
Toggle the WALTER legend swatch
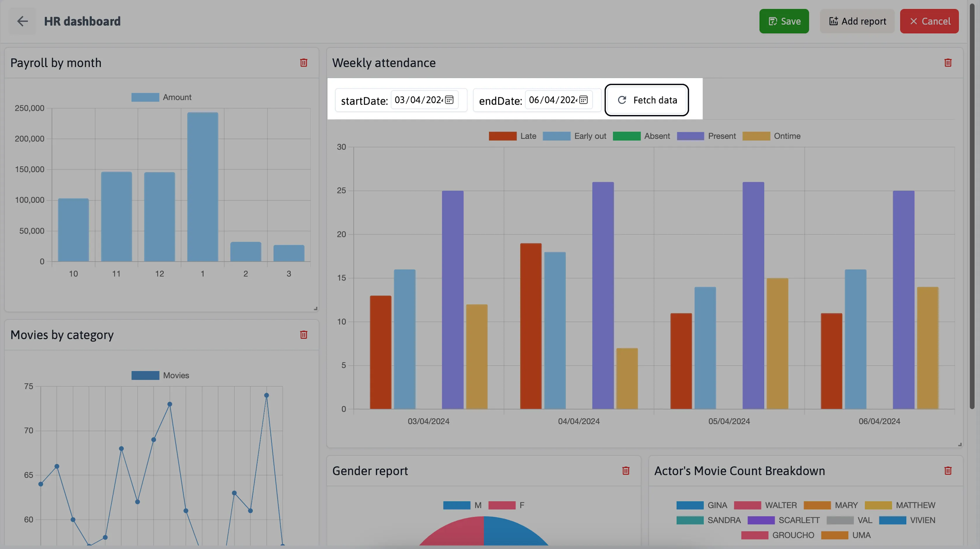[x=748, y=505]
